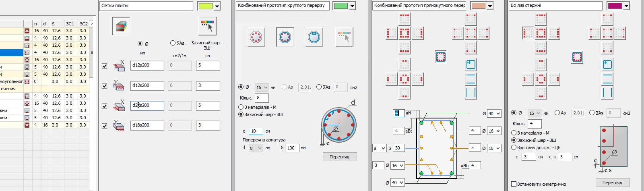Click the blue square stirrup icon in rectangular prototype
The width and height of the screenshot is (644, 191).
point(471,64)
